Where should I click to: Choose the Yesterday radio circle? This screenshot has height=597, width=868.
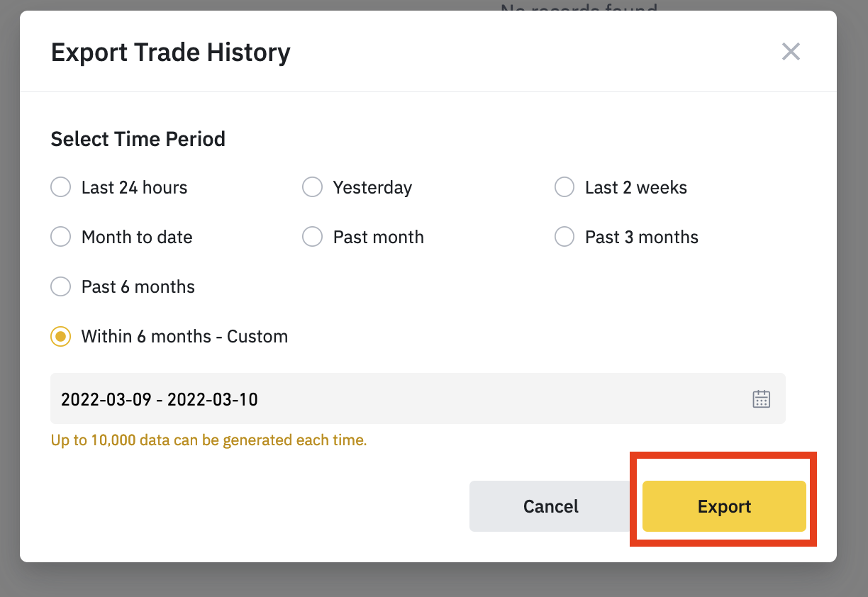(313, 187)
